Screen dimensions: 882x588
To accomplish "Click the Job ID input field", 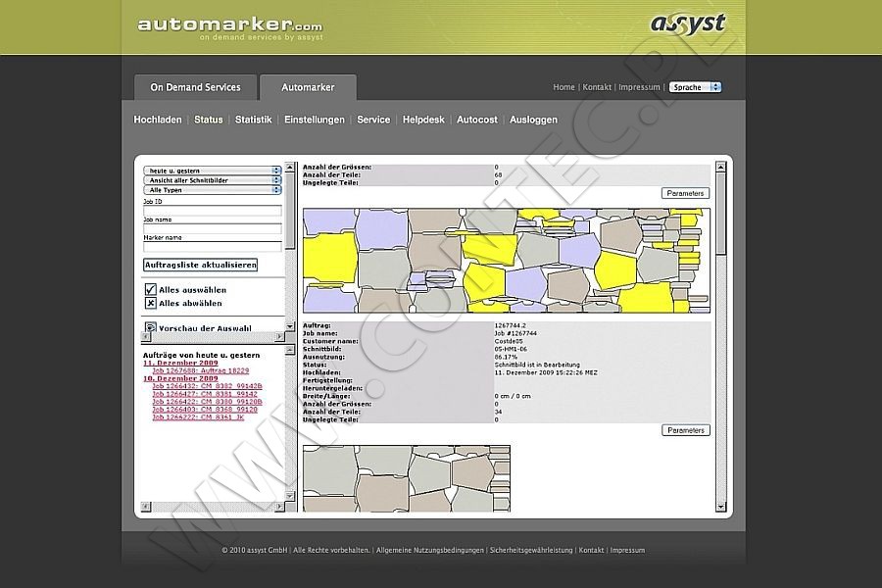I will click(x=212, y=211).
